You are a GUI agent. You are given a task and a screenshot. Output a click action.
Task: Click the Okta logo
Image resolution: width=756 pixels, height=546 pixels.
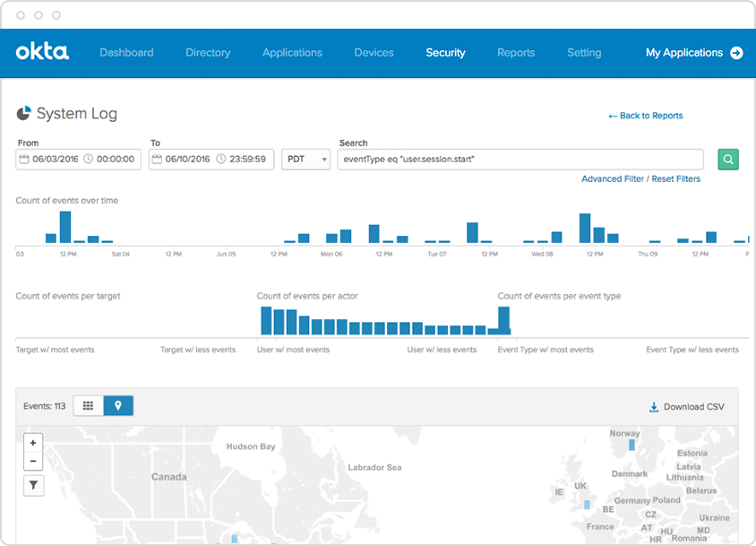pyautogui.click(x=42, y=52)
